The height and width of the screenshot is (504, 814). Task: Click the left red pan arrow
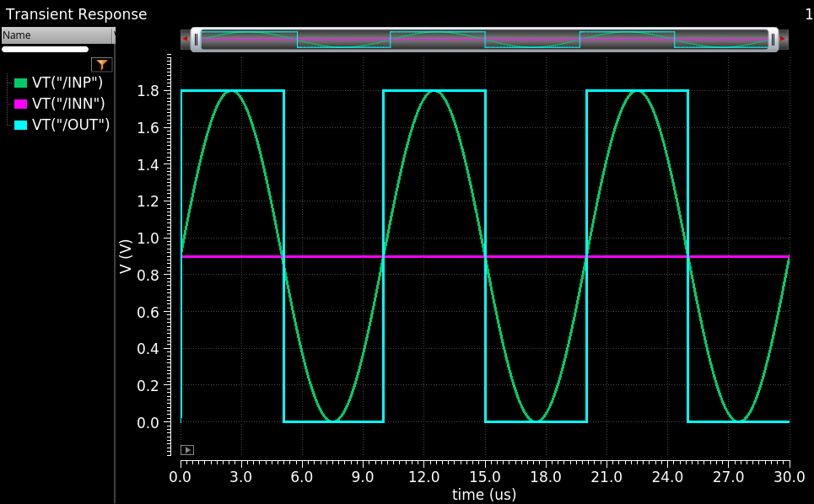point(185,38)
